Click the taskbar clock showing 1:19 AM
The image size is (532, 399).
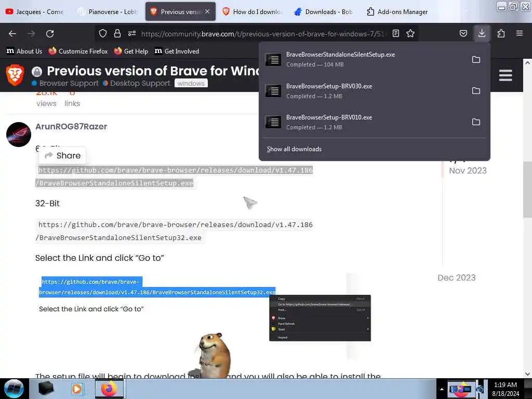[x=506, y=389]
